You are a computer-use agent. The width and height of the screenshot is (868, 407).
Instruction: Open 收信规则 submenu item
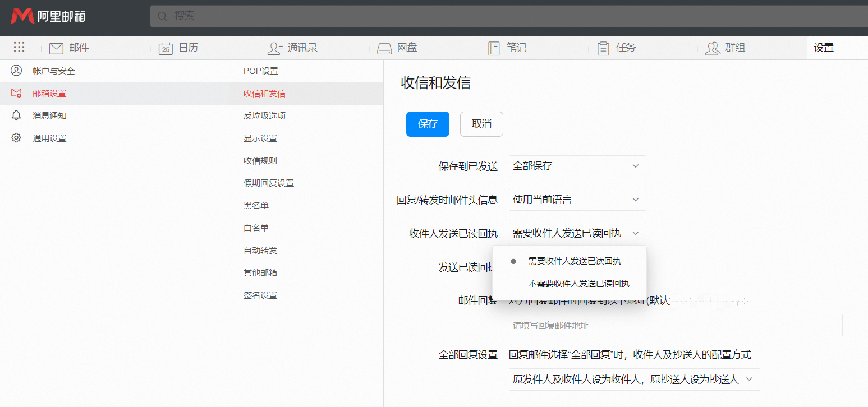click(x=306, y=160)
